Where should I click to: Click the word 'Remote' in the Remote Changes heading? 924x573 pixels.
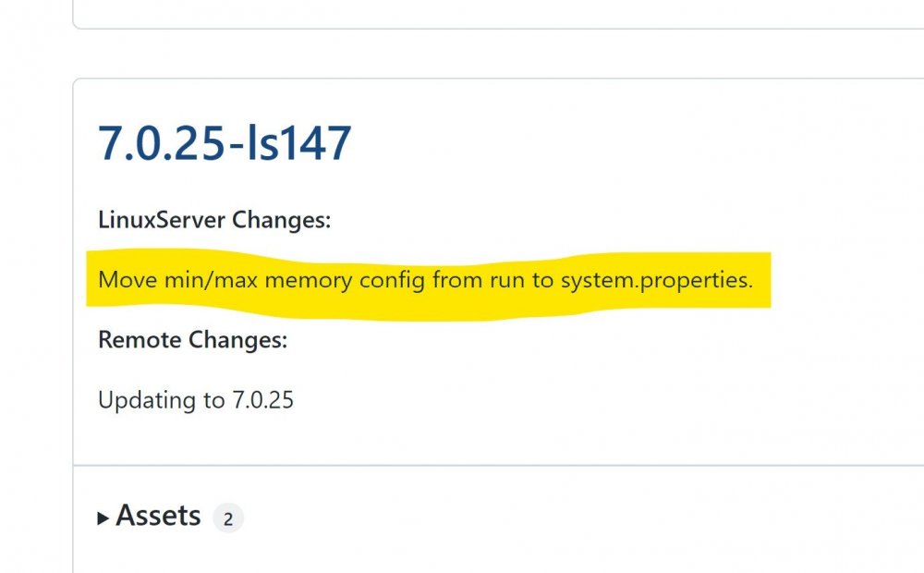[x=140, y=339]
